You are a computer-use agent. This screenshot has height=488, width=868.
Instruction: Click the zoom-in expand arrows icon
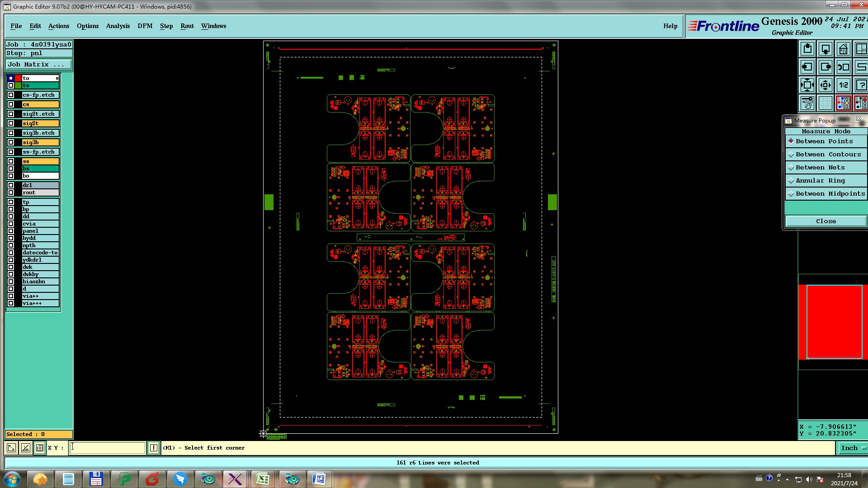(807, 85)
